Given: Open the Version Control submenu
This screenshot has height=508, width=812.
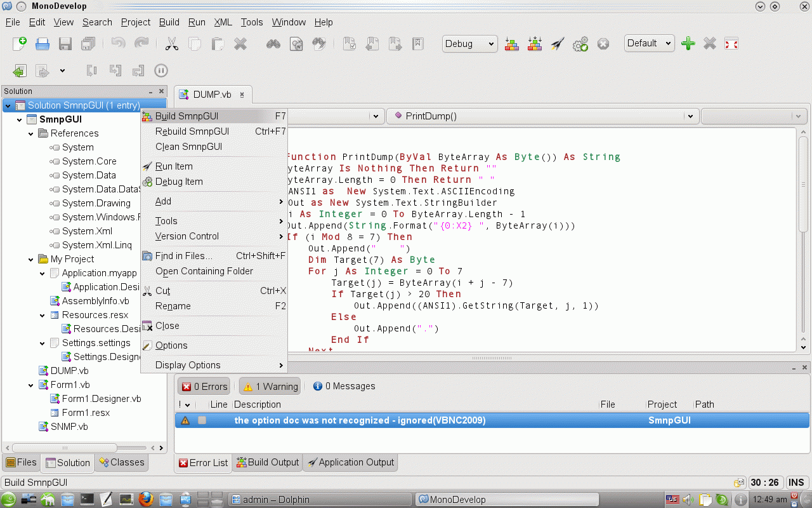Looking at the screenshot, I should click(214, 236).
